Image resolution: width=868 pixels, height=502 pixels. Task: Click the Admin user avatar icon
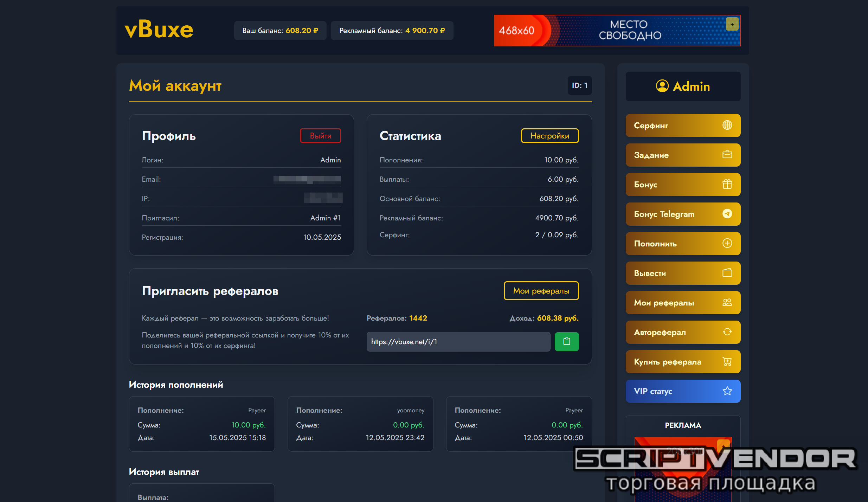662,86
